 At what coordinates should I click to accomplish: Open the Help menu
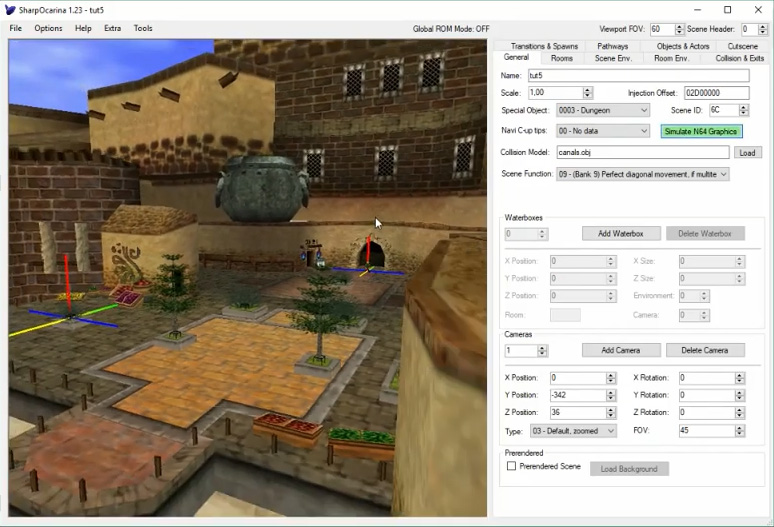83,28
